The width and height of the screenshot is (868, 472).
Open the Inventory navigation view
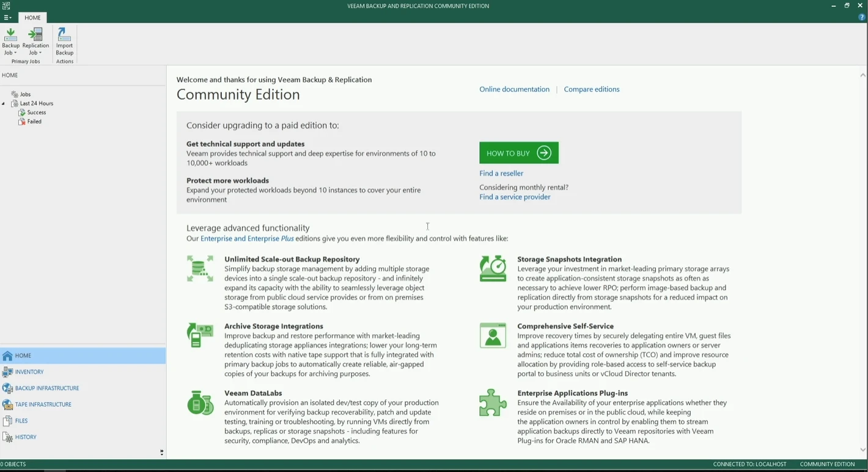point(83,372)
